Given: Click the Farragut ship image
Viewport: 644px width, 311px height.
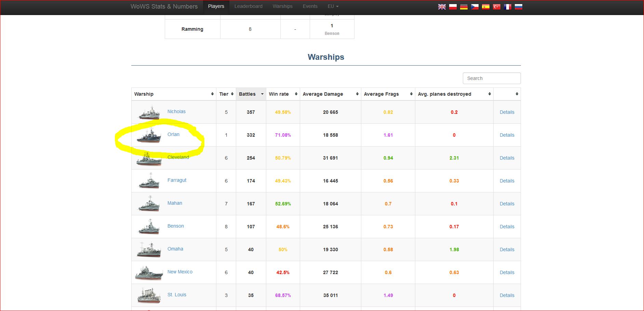Looking at the screenshot, I should click(x=149, y=181).
